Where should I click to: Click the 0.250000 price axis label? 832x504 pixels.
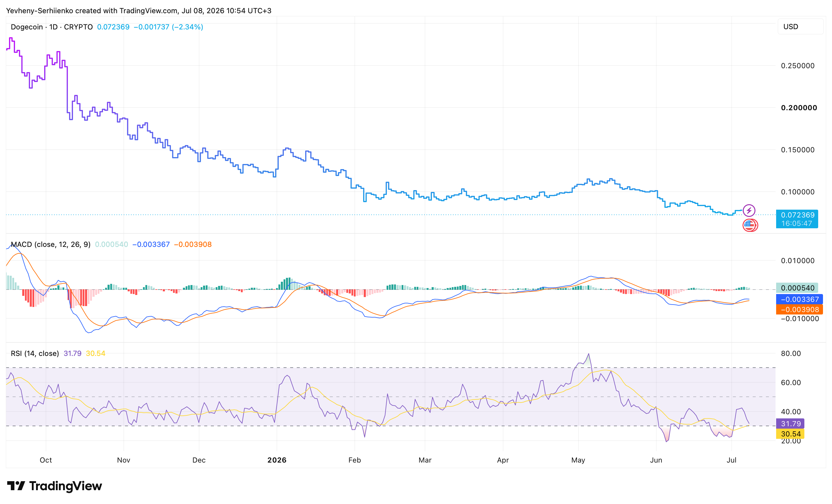click(x=797, y=66)
